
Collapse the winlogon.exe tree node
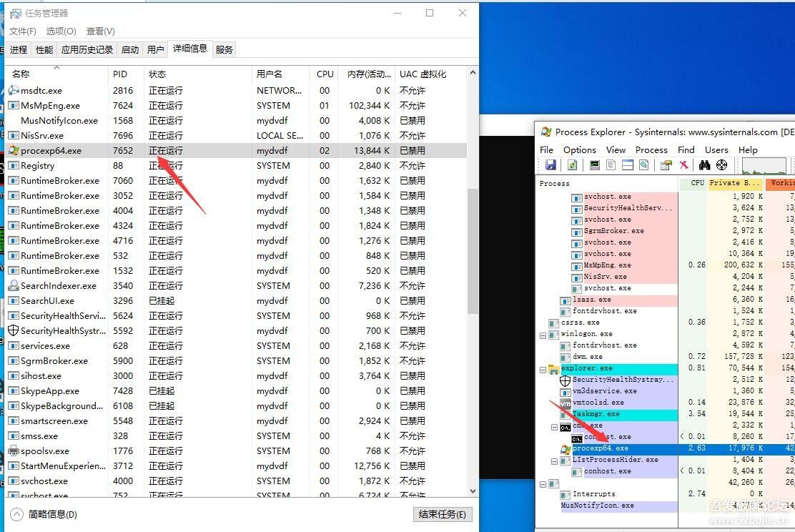543,335
